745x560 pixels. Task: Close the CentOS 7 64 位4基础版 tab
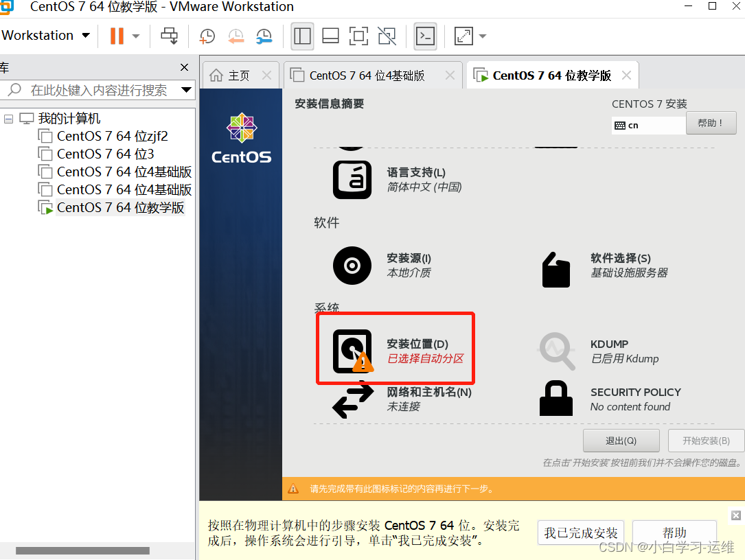(450, 75)
